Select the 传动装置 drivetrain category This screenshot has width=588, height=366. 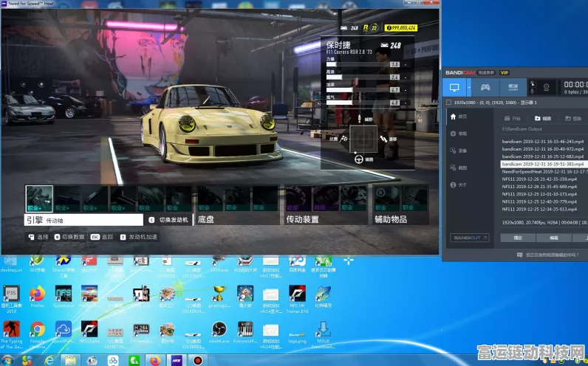302,219
